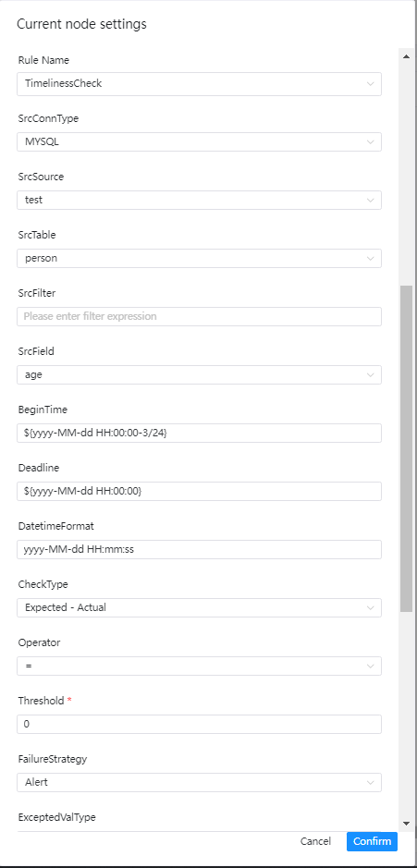This screenshot has height=868, width=417.
Task: Click the CheckType chevron arrow
Action: point(370,608)
